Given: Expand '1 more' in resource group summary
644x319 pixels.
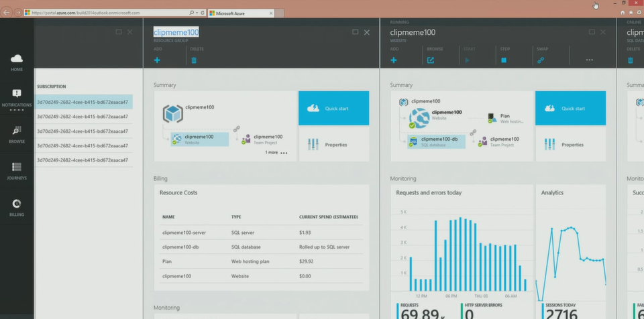Looking at the screenshot, I should click(x=276, y=153).
